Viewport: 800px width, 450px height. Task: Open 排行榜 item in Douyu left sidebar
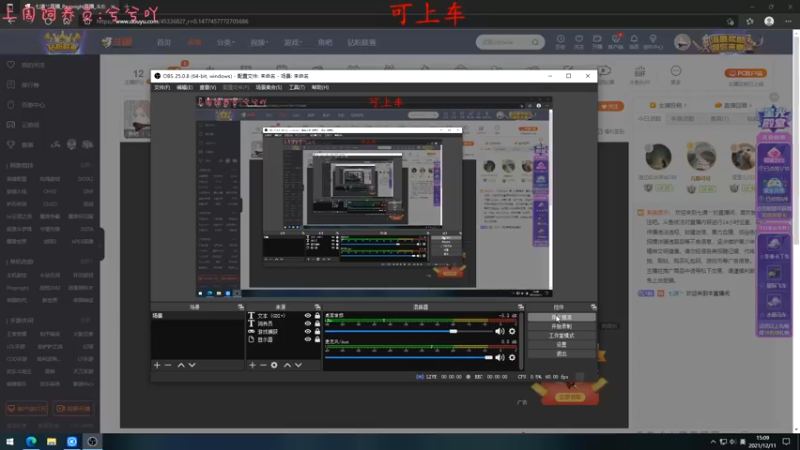(24, 85)
